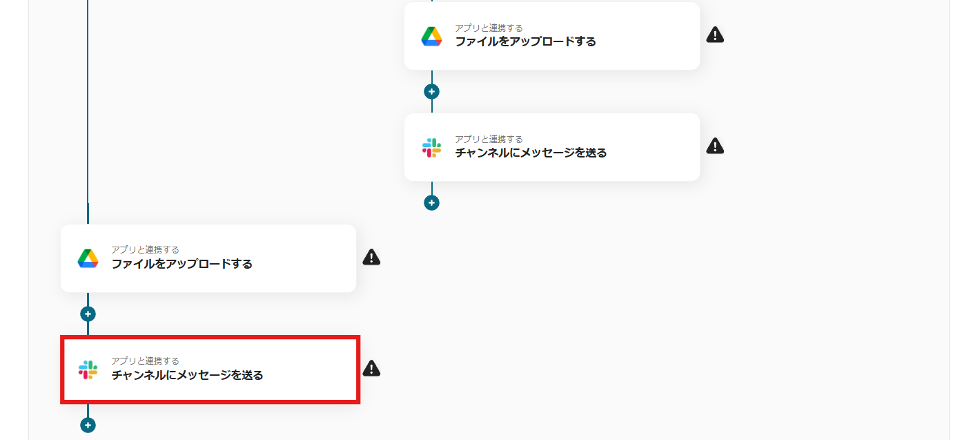Open the right-branch ファイルをアップロードする step title
Screen dimensions: 980x440
click(525, 41)
